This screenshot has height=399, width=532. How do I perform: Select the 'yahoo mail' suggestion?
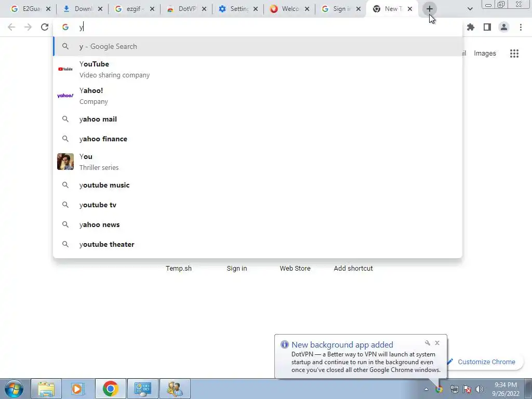pos(258,119)
